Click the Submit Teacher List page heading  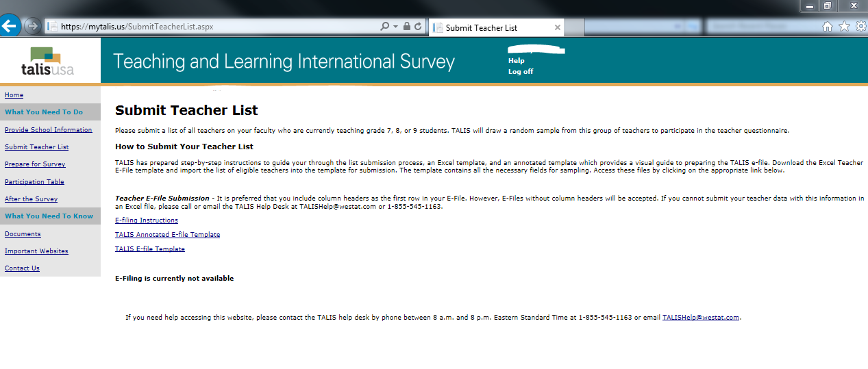(x=186, y=110)
